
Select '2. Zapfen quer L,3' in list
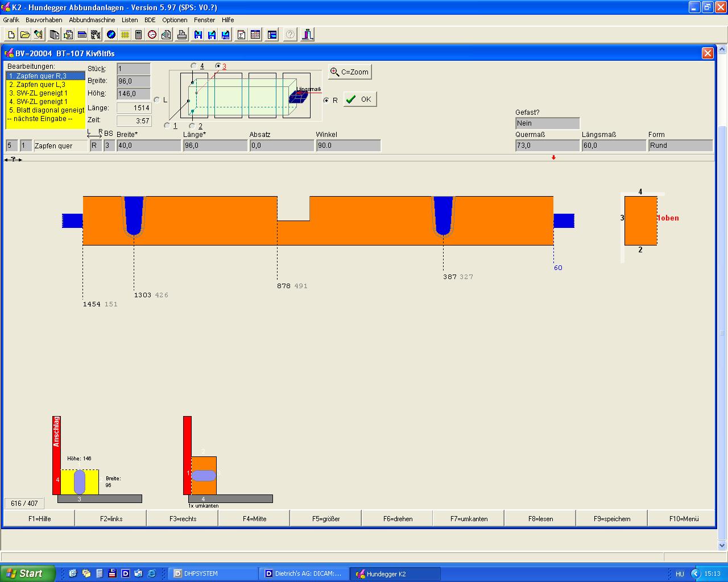tap(45, 85)
